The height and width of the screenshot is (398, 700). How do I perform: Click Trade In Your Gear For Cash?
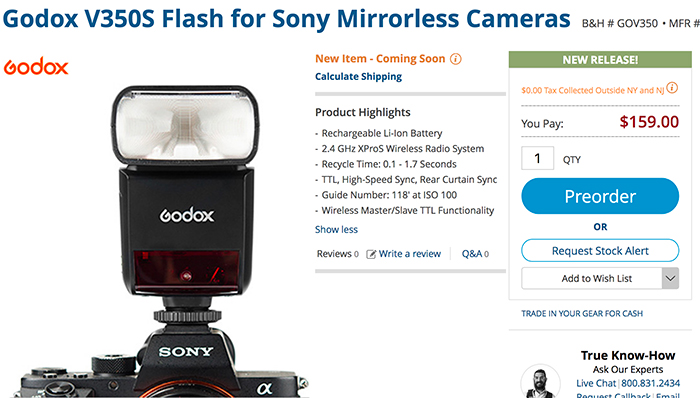582,314
